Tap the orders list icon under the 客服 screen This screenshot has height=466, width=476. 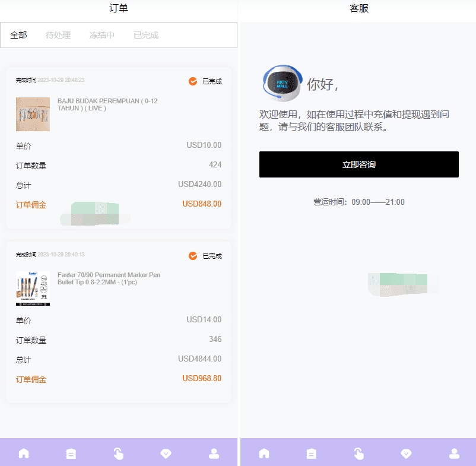312,454
